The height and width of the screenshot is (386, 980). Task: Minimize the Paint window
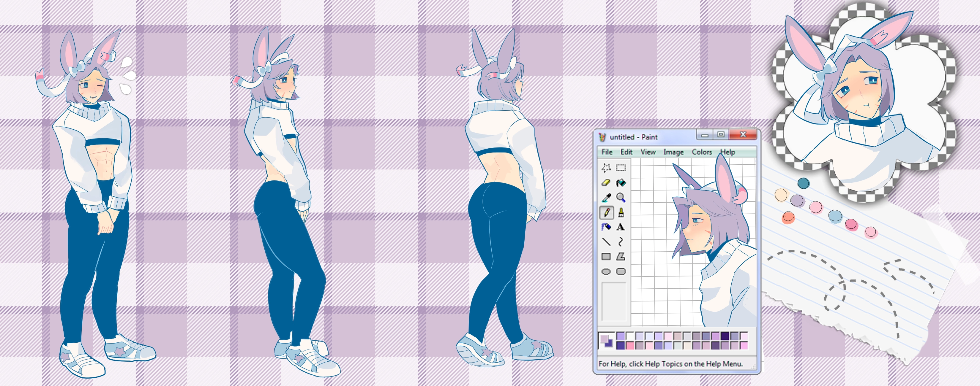pyautogui.click(x=705, y=134)
